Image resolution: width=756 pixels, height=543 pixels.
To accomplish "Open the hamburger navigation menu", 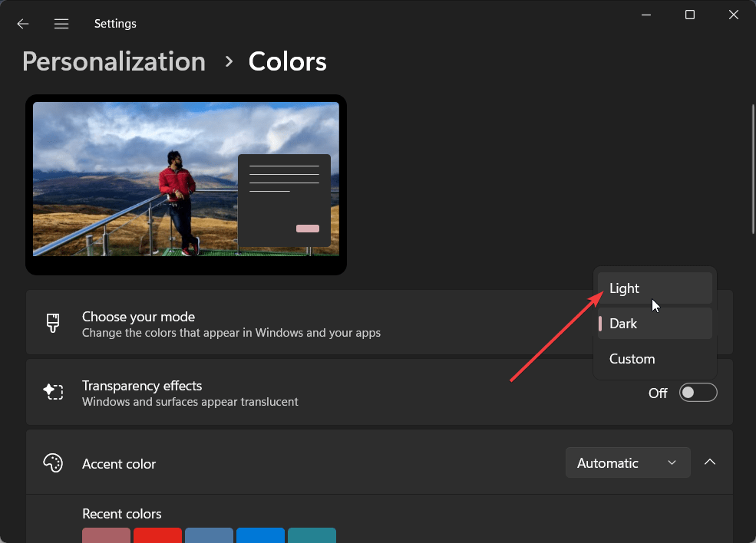I will pos(61,24).
